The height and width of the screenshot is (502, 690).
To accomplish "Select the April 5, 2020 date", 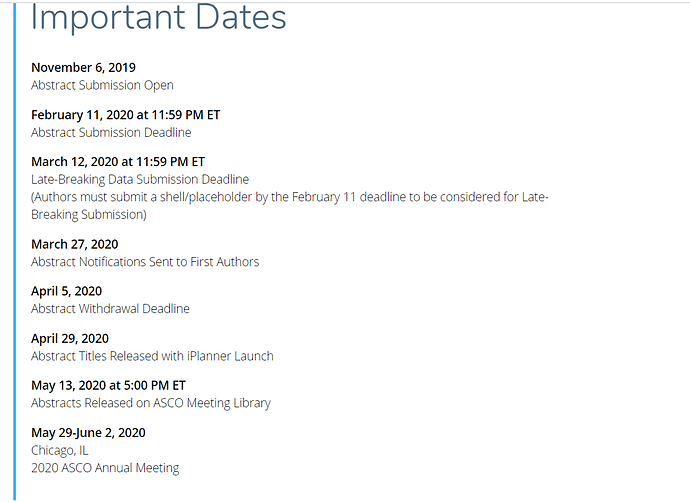I will click(66, 291).
